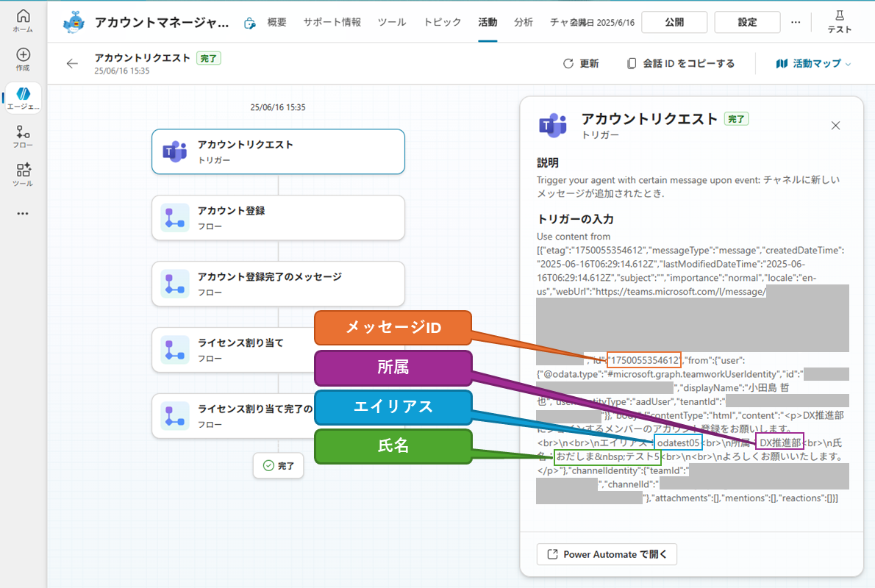Close the アカウントリクエスト detail panel
875x588 pixels.
coord(835,126)
